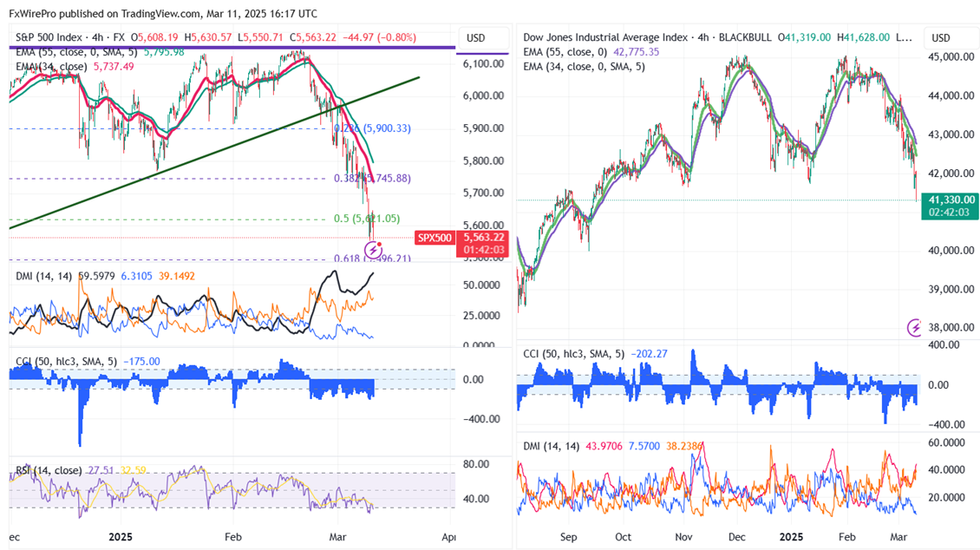Select the CCI (50, hlc3, SMA, 5) legend on S&P chart
This screenshot has height=550, width=980.
pyautogui.click(x=67, y=361)
